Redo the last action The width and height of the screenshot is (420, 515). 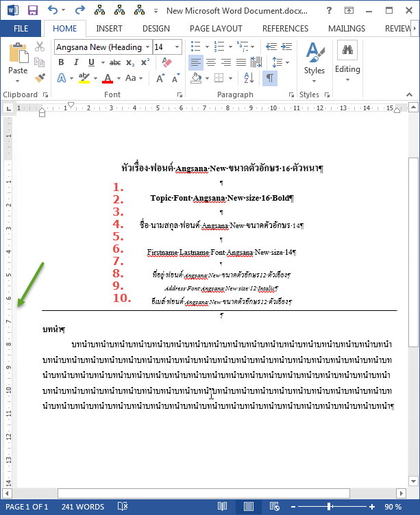click(80, 10)
